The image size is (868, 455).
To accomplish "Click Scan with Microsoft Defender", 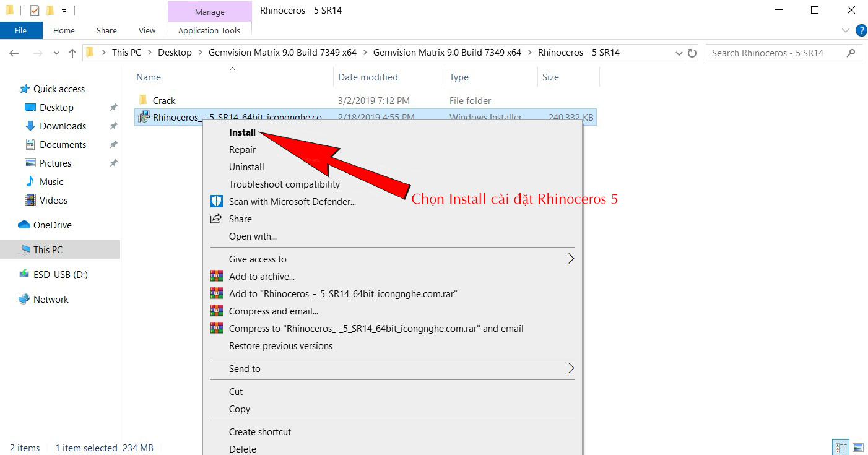I will [292, 201].
